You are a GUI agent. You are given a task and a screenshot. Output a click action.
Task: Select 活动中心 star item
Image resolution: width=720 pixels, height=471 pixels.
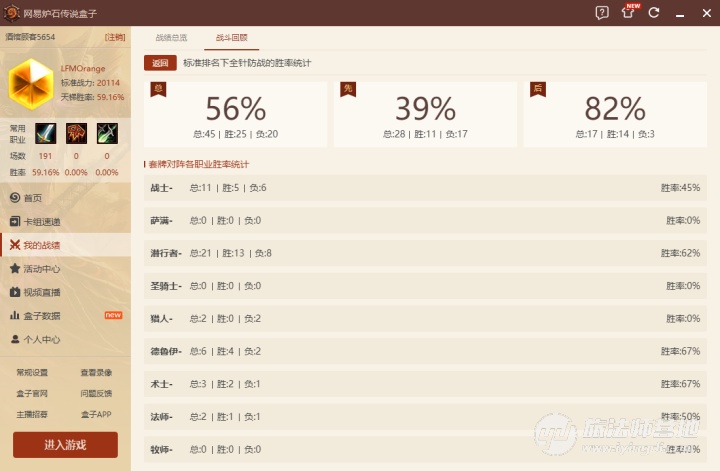[x=41, y=269]
